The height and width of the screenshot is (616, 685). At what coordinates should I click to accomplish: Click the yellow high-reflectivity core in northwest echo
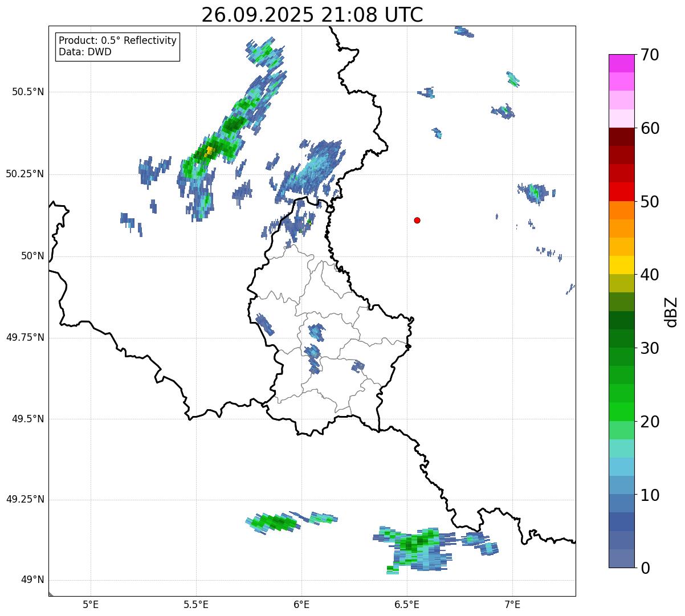209,151
